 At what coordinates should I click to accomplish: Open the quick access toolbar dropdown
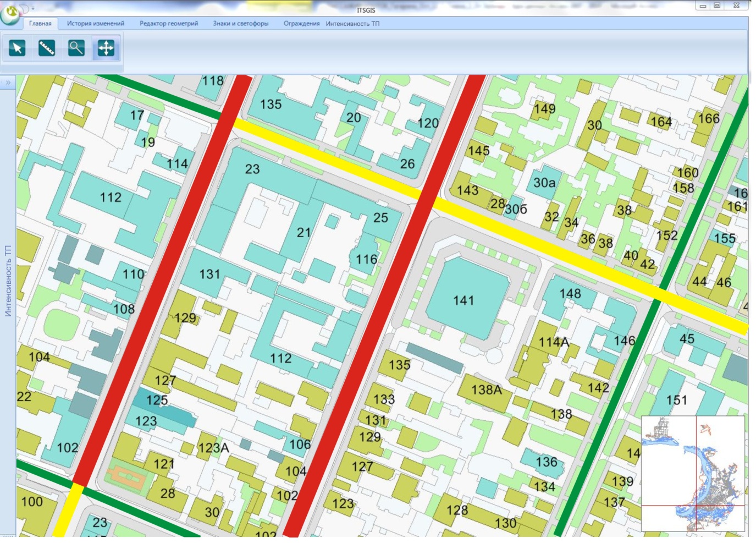(x=33, y=8)
